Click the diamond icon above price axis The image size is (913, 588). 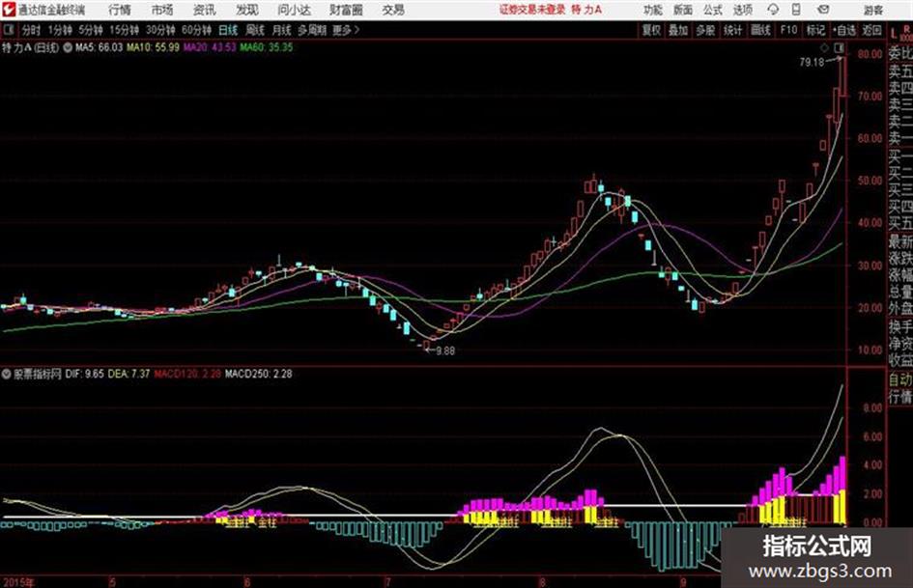point(824,47)
